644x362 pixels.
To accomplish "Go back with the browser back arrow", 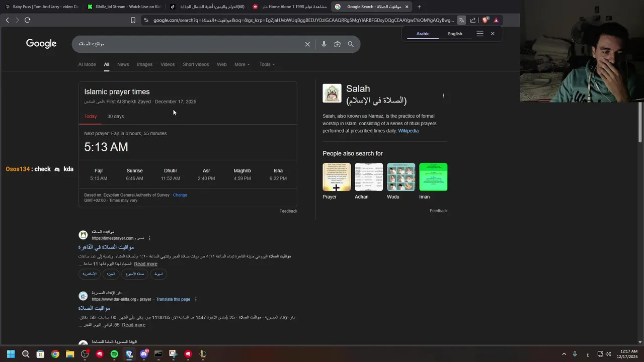I will pyautogui.click(x=7, y=20).
